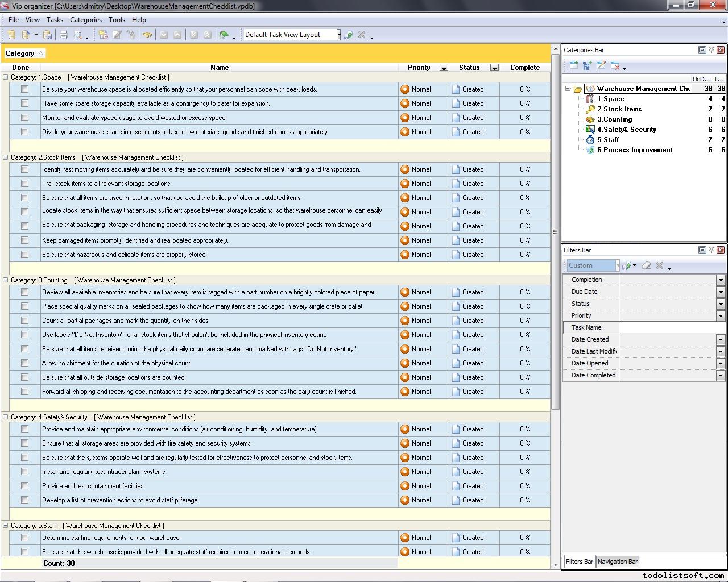The width and height of the screenshot is (728, 582).
Task: Click the eraser Clear Filter icon
Action: pyautogui.click(x=646, y=265)
